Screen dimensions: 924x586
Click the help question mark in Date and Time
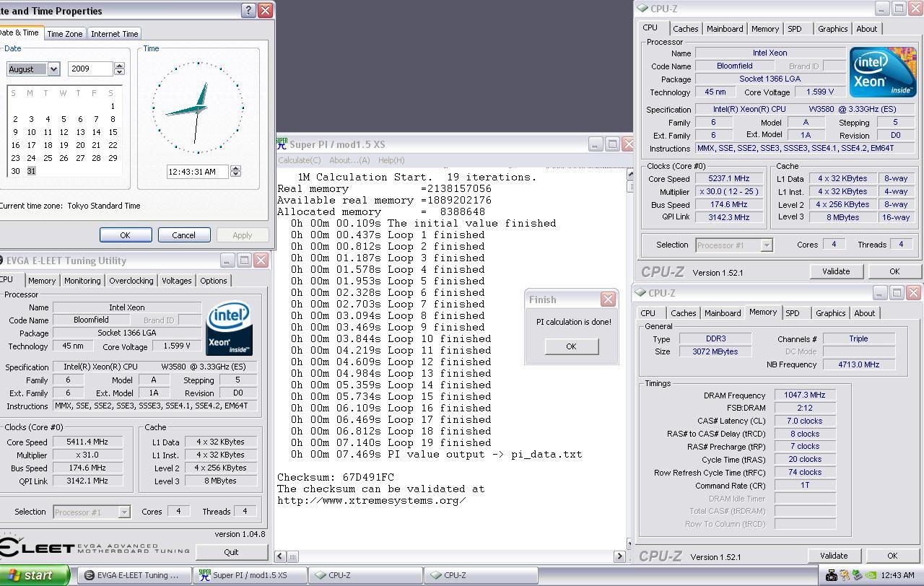(x=248, y=10)
